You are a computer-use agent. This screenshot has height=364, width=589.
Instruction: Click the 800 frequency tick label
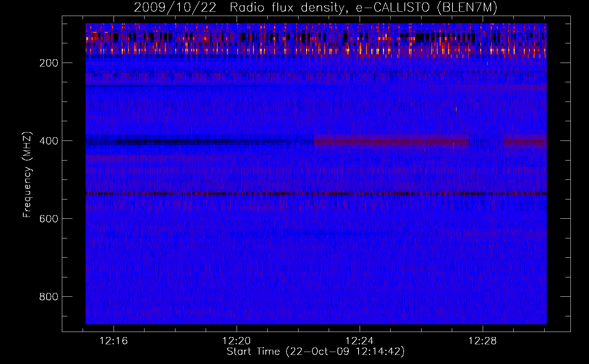(49, 297)
